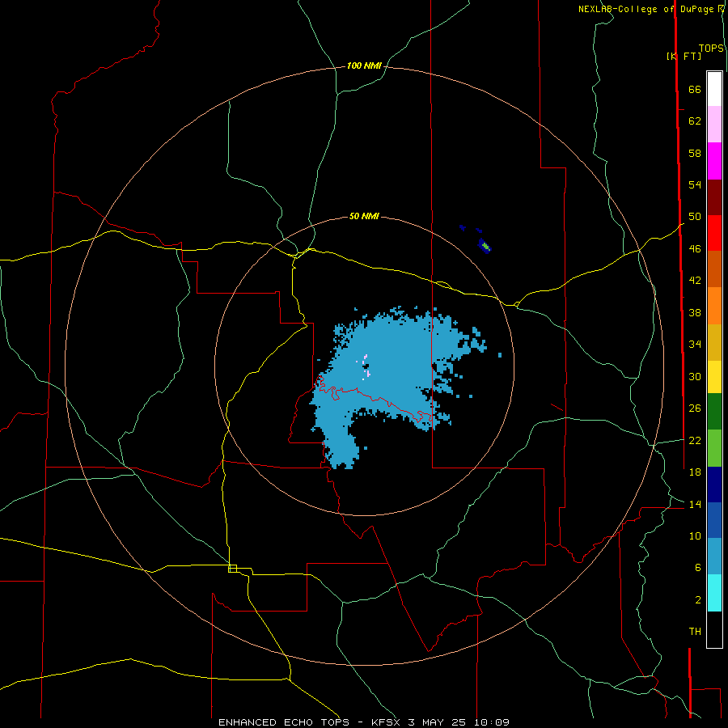Click the large light-blue echo area
This screenshot has height=728, width=728.
coord(390,366)
